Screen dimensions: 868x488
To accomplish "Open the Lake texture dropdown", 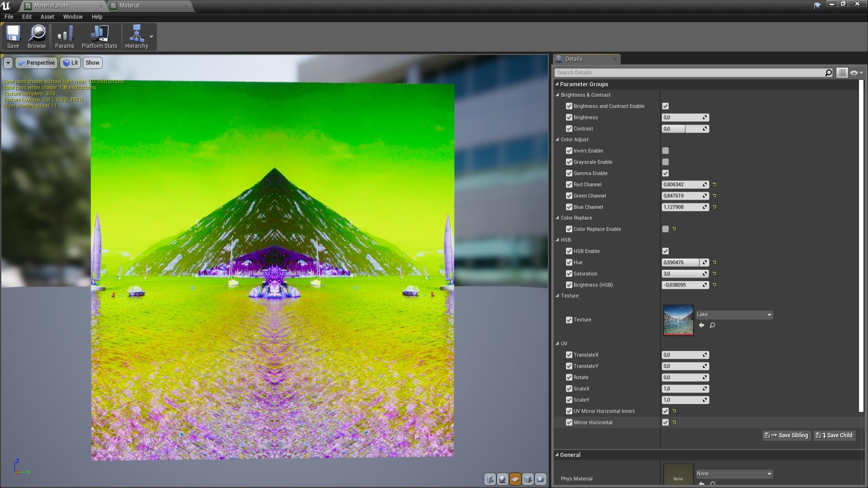I will tap(733, 314).
